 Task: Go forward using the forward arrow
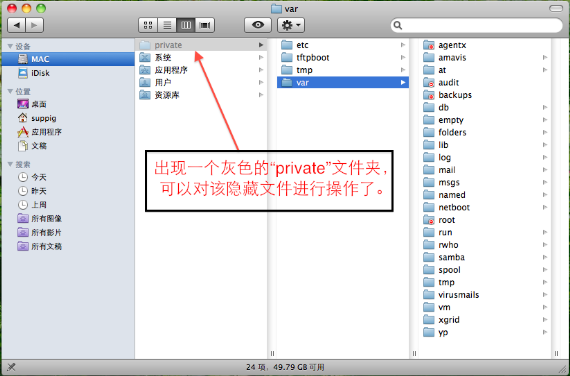(x=35, y=25)
